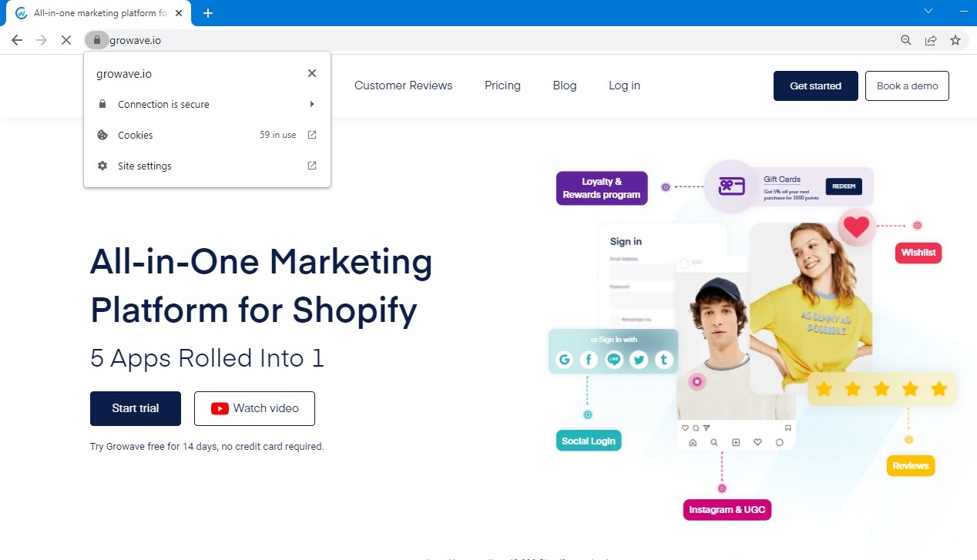Click the Get started button
Image resolution: width=977 pixels, height=560 pixels.
pos(815,86)
